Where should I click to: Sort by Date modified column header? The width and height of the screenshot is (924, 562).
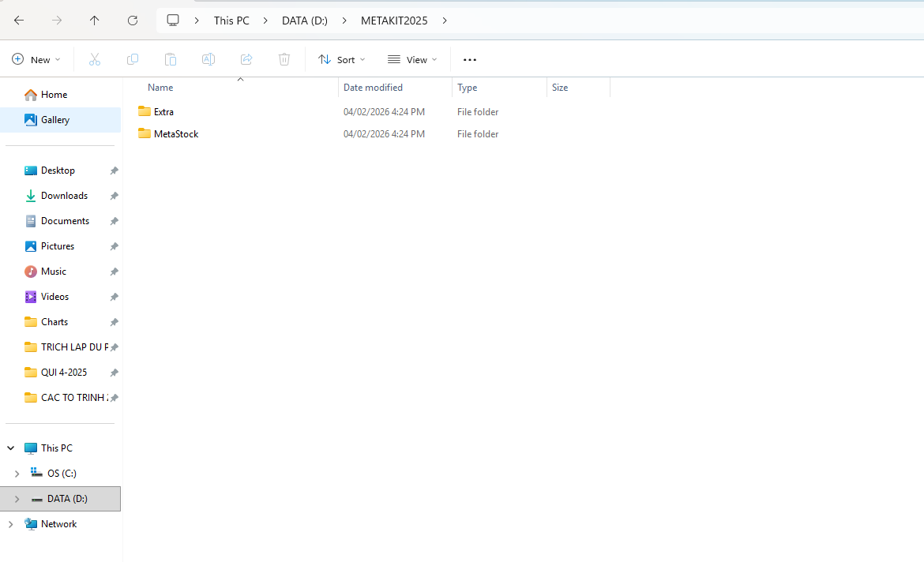pyautogui.click(x=373, y=88)
